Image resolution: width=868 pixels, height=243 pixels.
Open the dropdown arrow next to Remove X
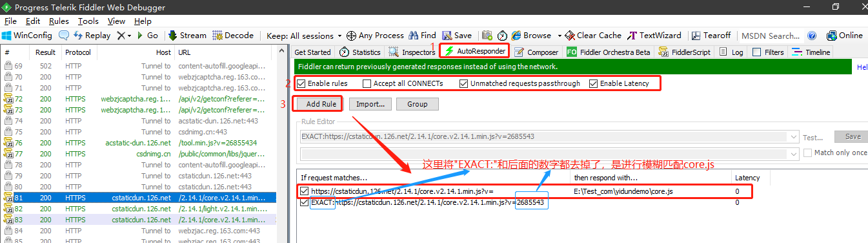coord(129,36)
